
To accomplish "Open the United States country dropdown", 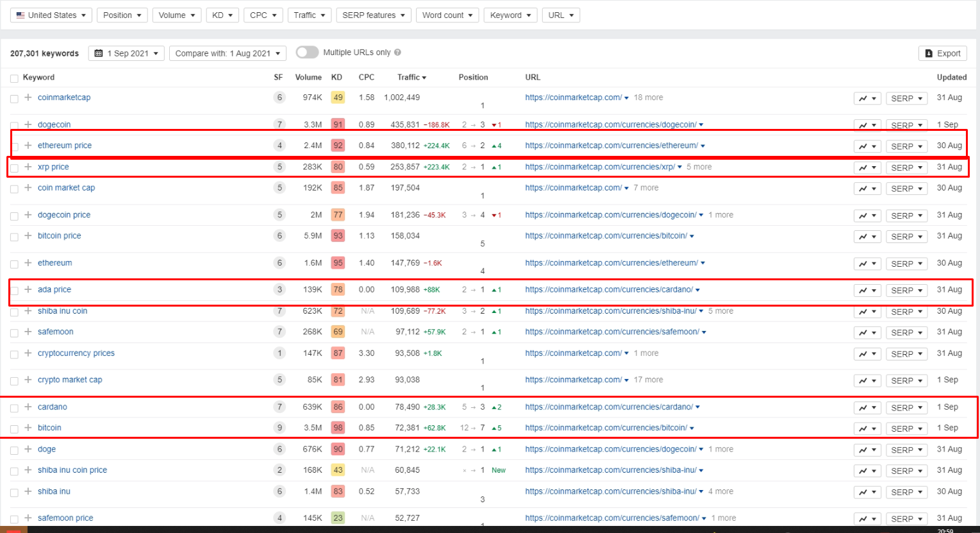I will [x=51, y=15].
